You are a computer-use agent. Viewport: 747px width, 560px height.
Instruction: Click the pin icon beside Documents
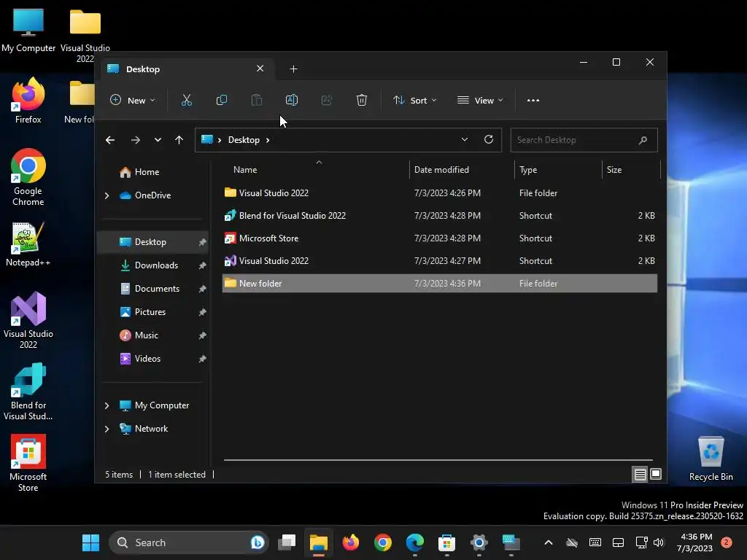coord(203,289)
